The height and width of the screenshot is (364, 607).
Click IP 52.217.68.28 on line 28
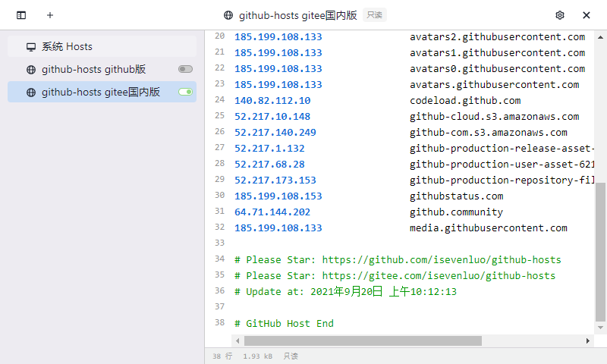(x=269, y=164)
